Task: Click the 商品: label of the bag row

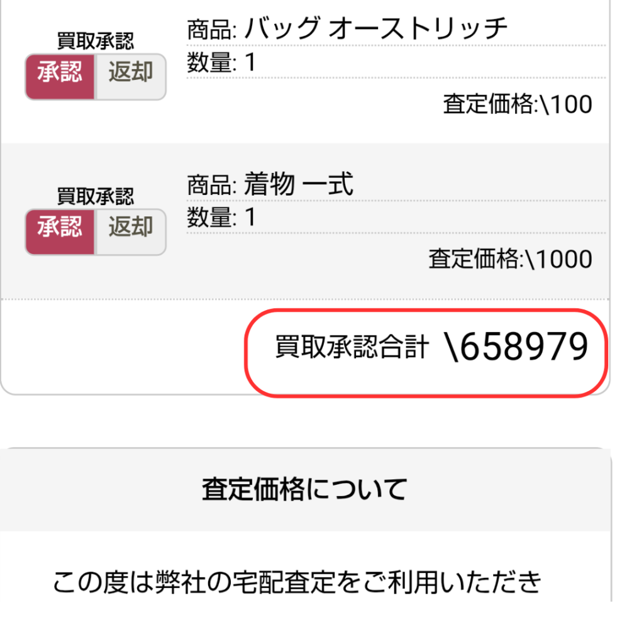Action: [212, 30]
